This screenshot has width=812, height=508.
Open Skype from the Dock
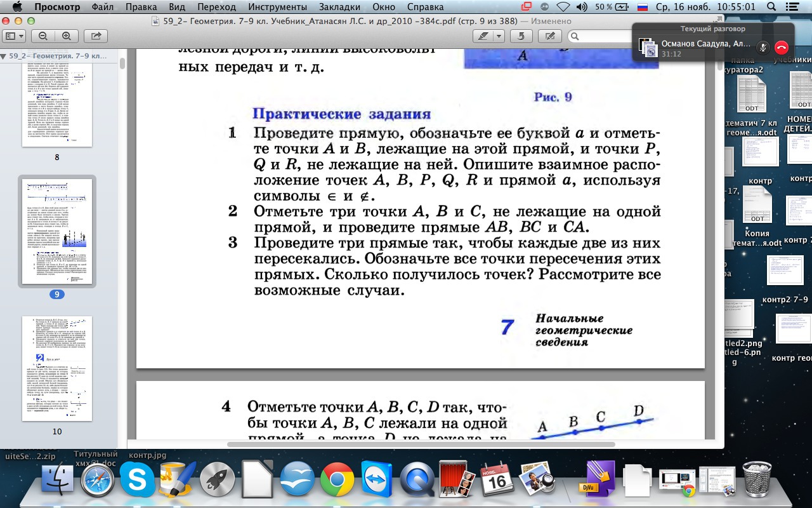[x=137, y=479]
